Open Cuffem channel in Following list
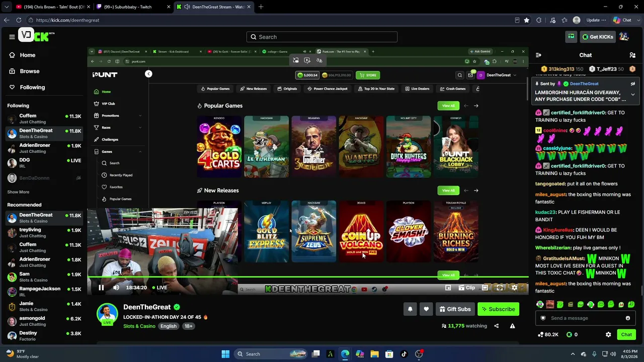Image resolution: width=644 pixels, height=362 pixels. (44, 119)
